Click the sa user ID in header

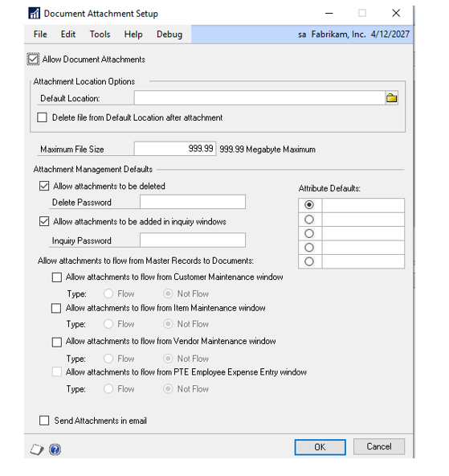click(x=302, y=35)
